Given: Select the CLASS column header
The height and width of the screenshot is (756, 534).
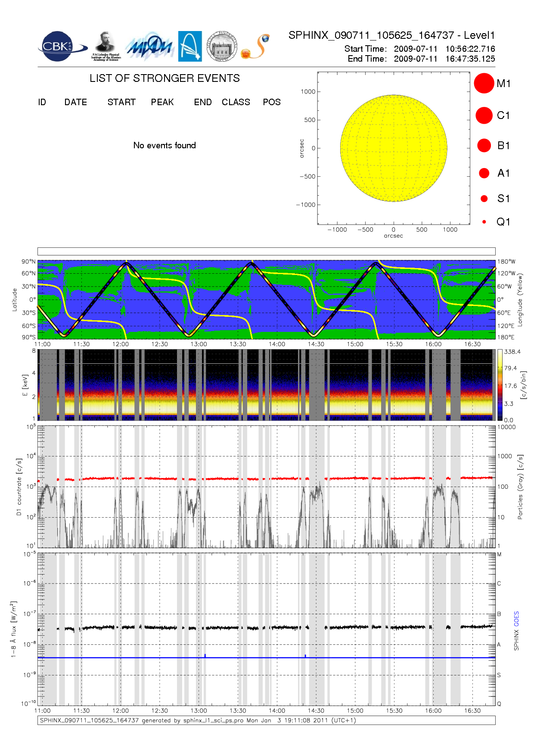Looking at the screenshot, I should 236,102.
